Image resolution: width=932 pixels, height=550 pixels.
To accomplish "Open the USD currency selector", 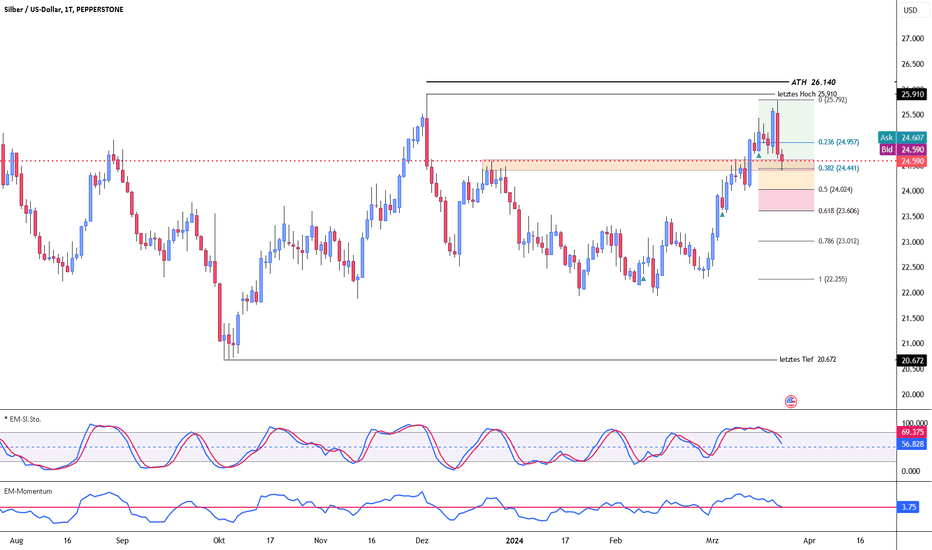I will pos(910,10).
